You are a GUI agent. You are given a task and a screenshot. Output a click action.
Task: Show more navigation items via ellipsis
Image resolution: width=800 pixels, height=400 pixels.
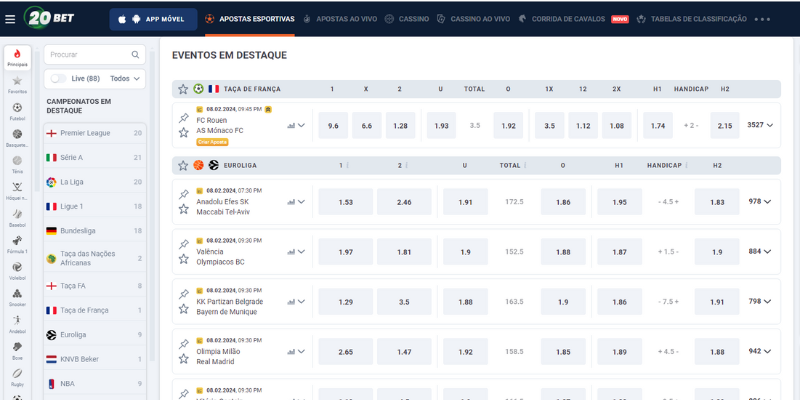click(x=762, y=19)
